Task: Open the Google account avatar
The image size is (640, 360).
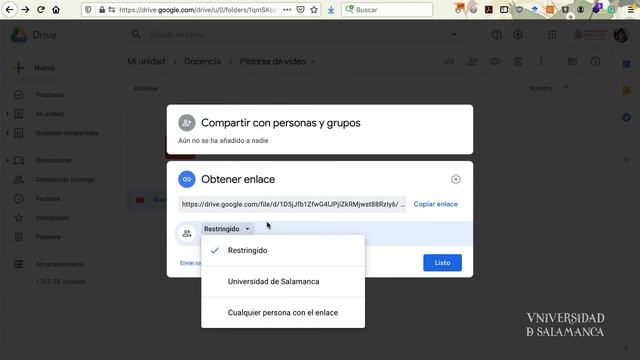Action: tap(621, 35)
